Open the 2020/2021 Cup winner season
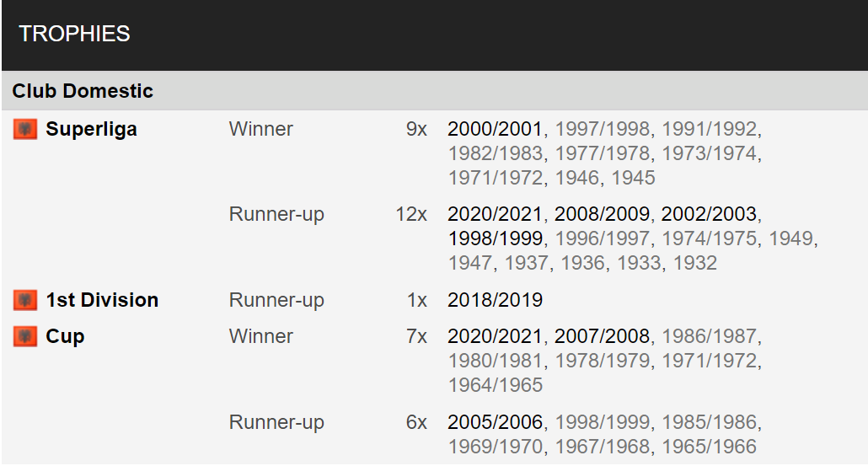Viewport: 868px width, 466px height. (x=495, y=336)
